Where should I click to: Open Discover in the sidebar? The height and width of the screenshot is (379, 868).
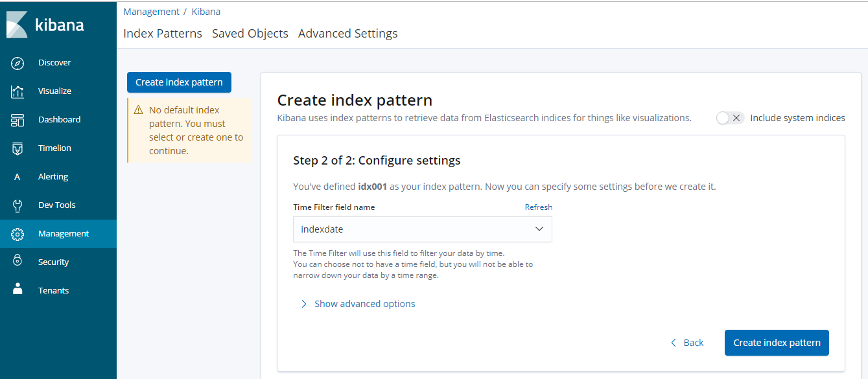[58, 63]
